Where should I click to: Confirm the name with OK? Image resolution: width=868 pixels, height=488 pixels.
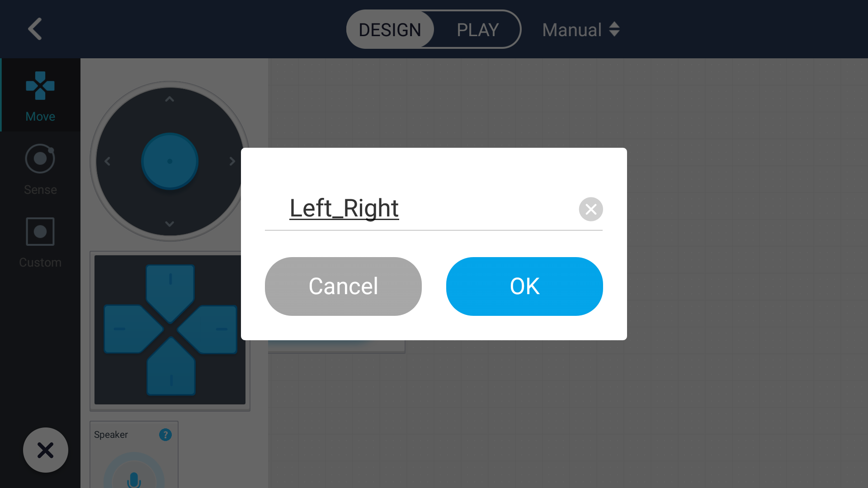click(524, 286)
